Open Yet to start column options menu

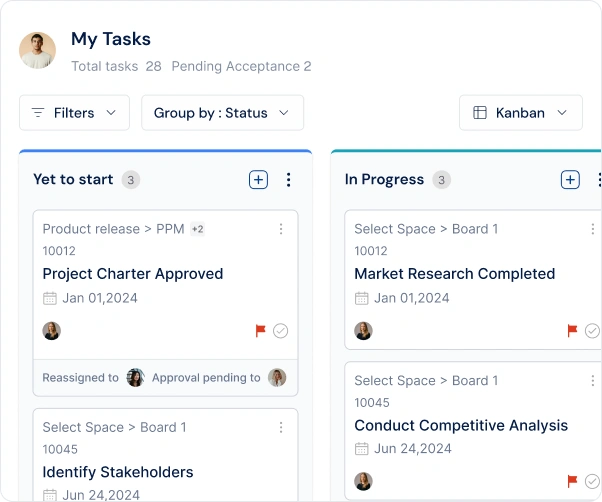pos(288,180)
